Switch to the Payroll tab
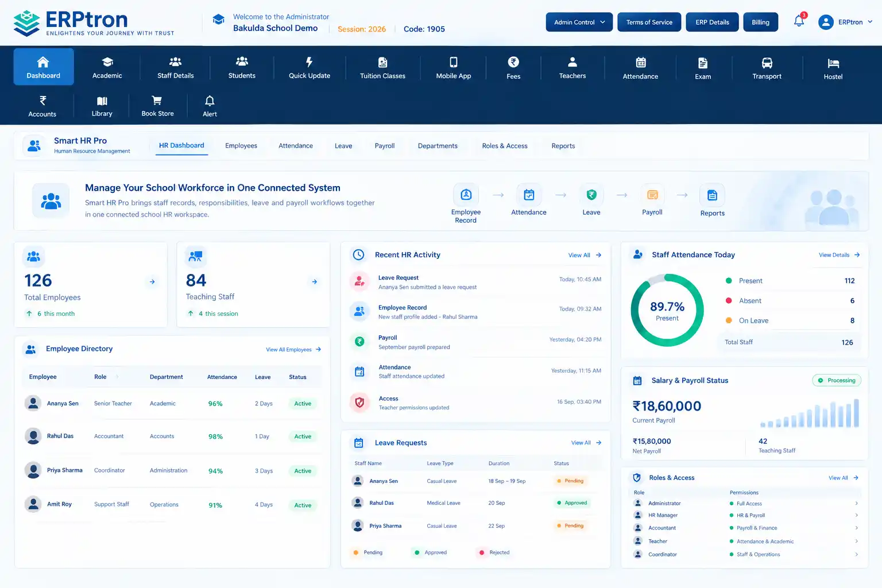882x588 pixels. click(385, 146)
